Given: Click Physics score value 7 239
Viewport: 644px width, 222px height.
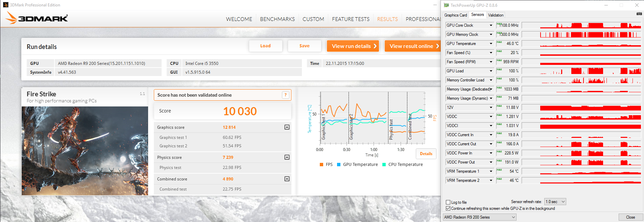Looking at the screenshot, I should tap(228, 157).
